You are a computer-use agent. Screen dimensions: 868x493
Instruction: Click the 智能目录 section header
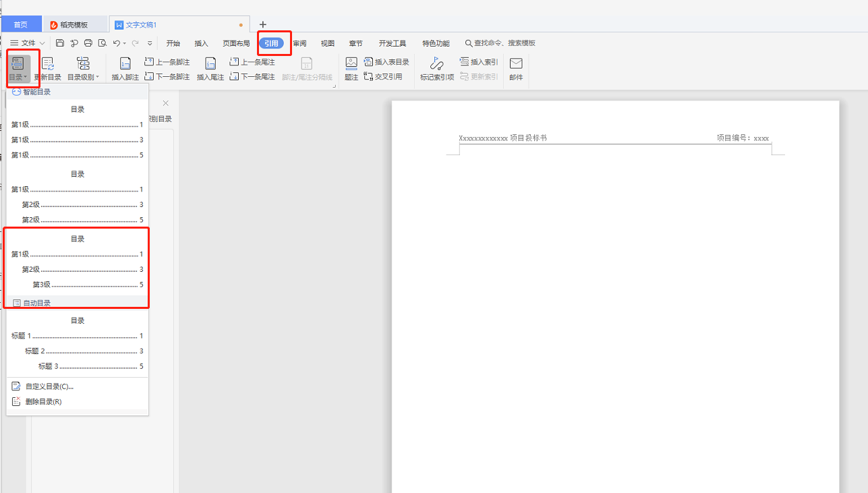[x=77, y=92]
